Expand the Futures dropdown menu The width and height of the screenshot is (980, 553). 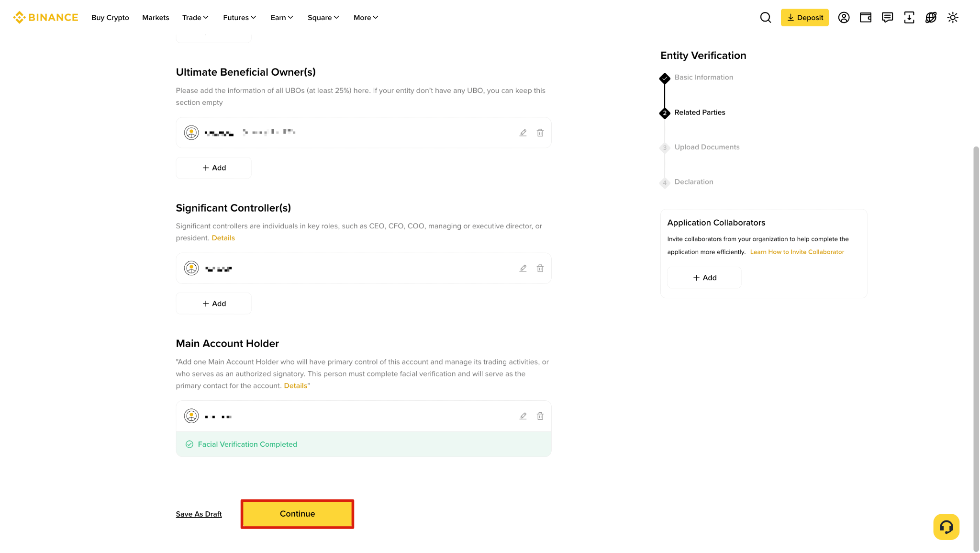pos(239,18)
